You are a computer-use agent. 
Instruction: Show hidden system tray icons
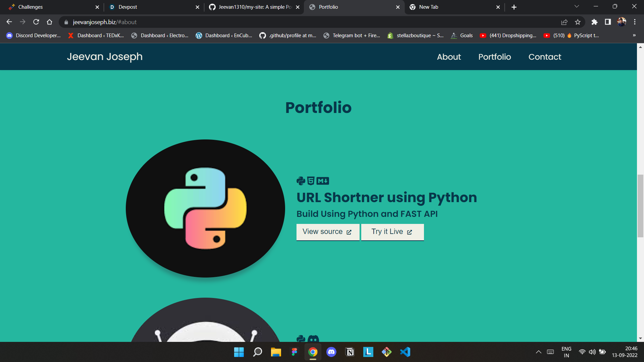coord(538,352)
